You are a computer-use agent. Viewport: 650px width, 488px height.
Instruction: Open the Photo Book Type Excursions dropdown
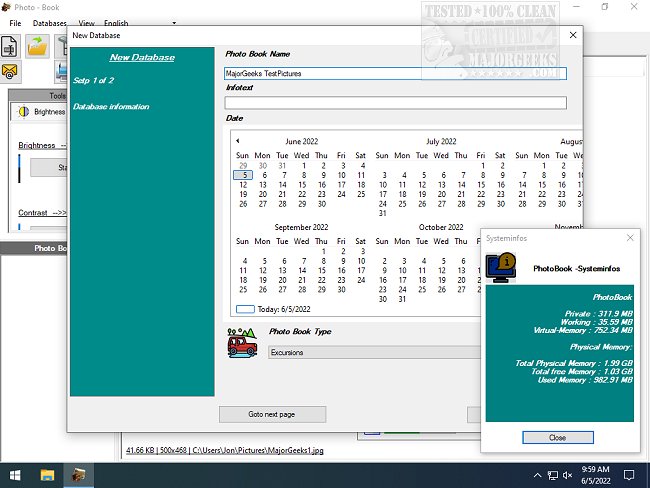tap(375, 352)
